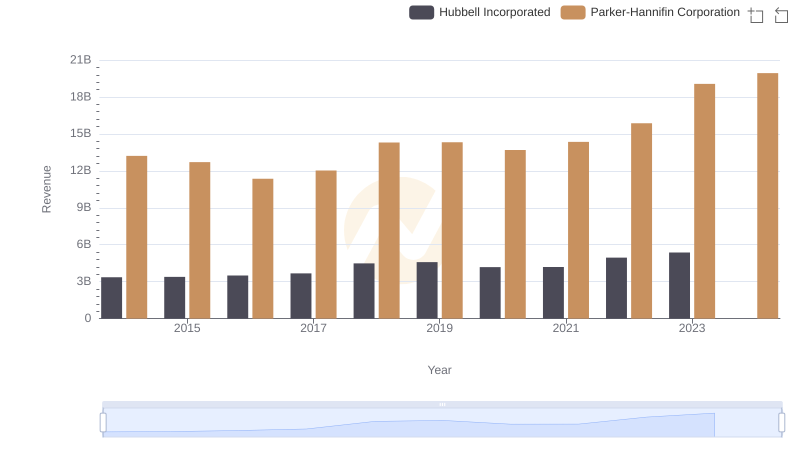Click the 2019 x-axis label
The width and height of the screenshot is (800, 461).
(x=439, y=328)
